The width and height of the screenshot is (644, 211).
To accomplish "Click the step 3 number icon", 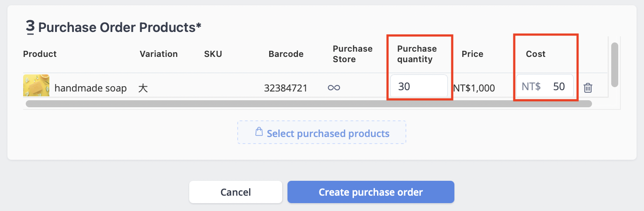I will (x=30, y=27).
